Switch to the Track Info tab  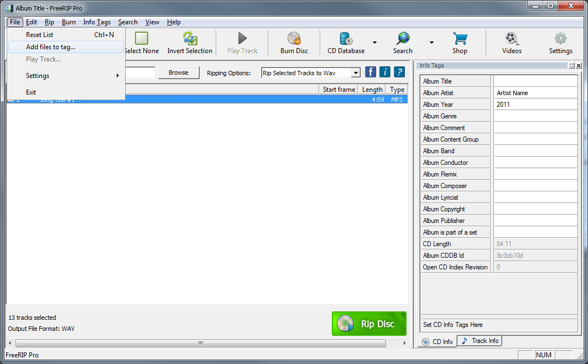coord(480,341)
